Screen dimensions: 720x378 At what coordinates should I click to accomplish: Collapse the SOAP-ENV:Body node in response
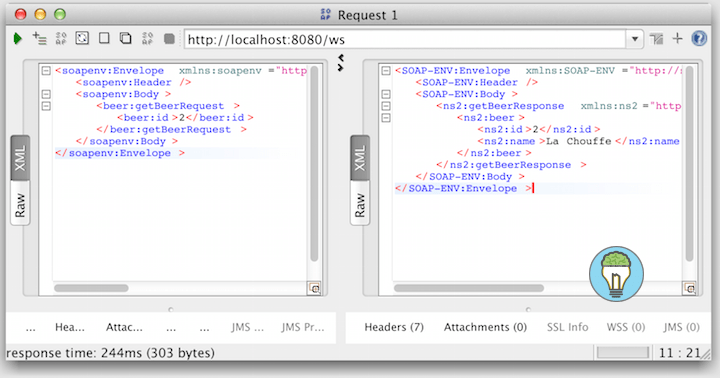coord(386,94)
